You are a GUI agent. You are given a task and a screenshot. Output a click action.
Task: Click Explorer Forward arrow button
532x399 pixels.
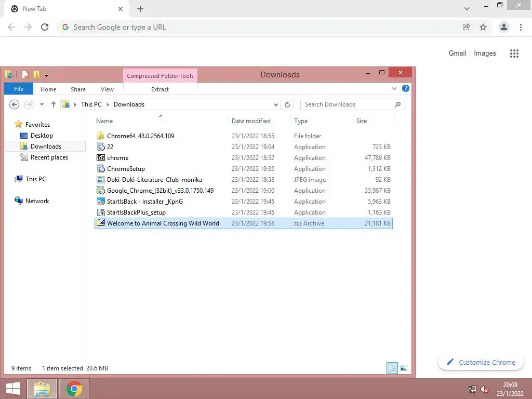tap(29, 104)
